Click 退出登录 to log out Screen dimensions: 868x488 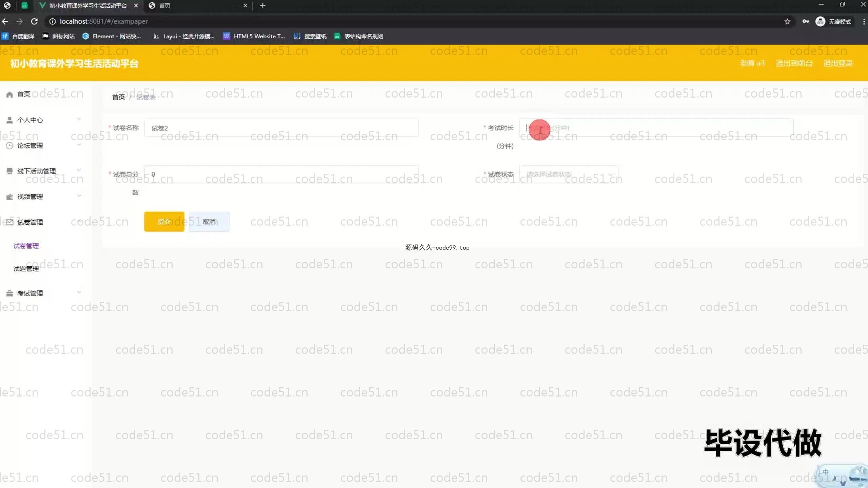point(838,63)
